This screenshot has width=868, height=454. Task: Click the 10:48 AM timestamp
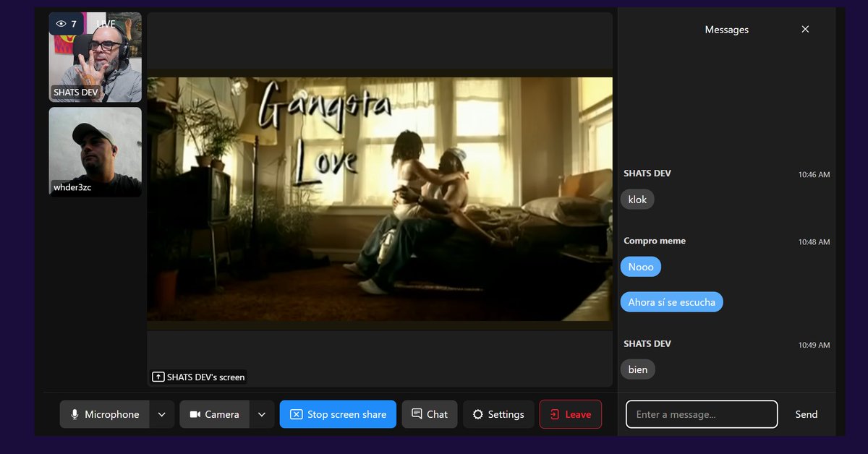(814, 242)
